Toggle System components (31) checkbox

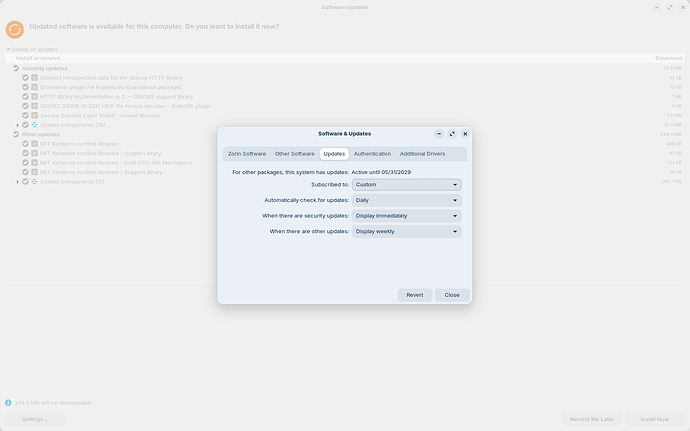[x=26, y=181]
